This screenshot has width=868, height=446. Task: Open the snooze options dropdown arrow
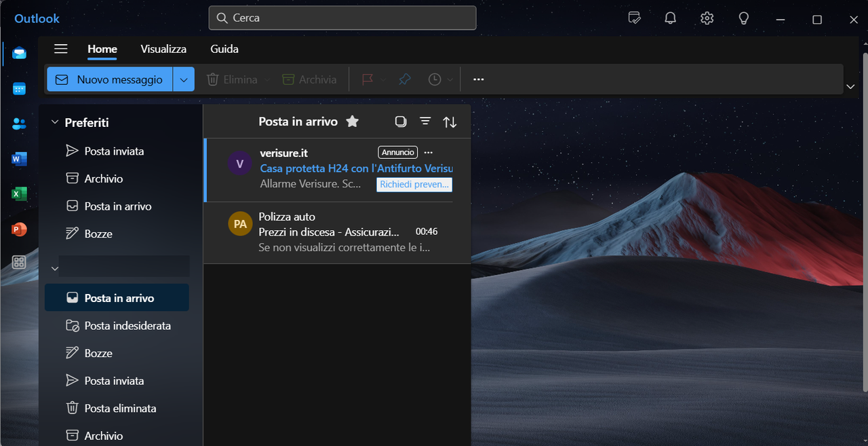click(450, 80)
